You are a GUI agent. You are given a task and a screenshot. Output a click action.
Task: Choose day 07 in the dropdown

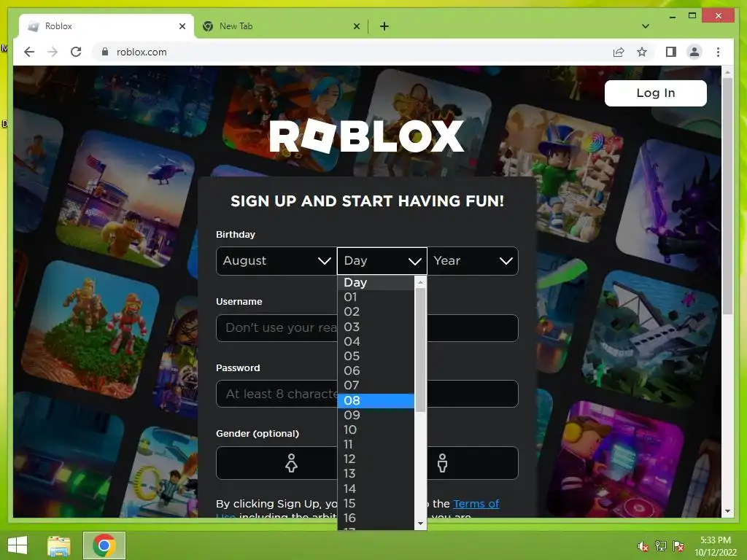tap(376, 385)
